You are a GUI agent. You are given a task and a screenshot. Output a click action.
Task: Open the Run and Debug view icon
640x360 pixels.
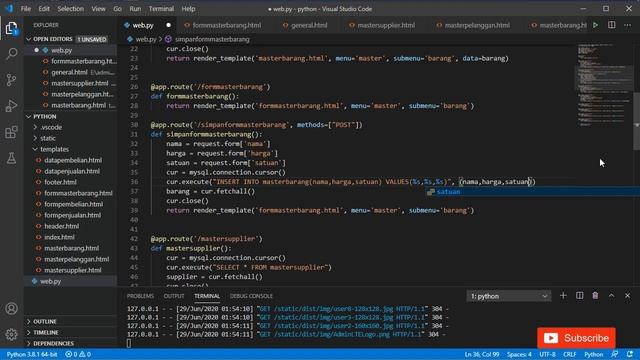pyautogui.click(x=11, y=106)
